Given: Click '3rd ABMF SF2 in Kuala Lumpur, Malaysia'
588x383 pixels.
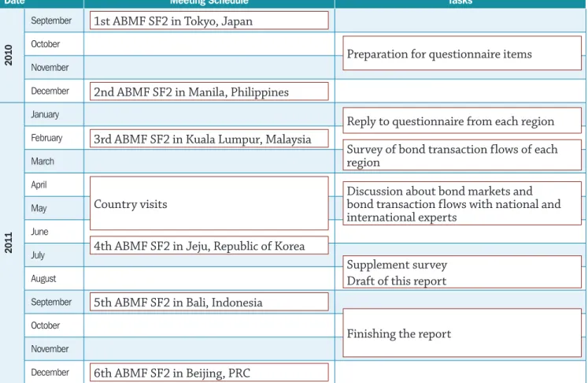Looking at the screenshot, I should coord(209,139).
